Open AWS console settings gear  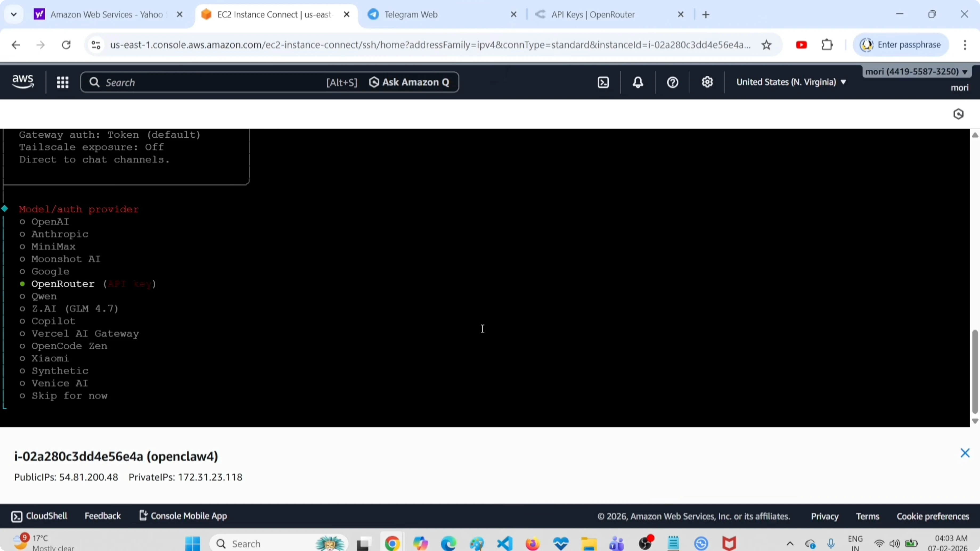coord(707,82)
